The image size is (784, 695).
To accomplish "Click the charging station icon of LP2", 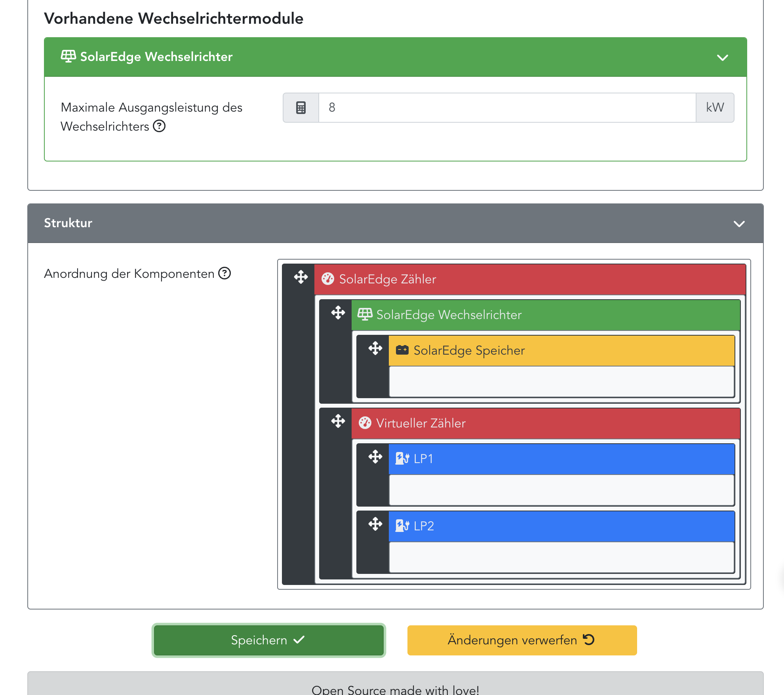I will pyautogui.click(x=402, y=526).
